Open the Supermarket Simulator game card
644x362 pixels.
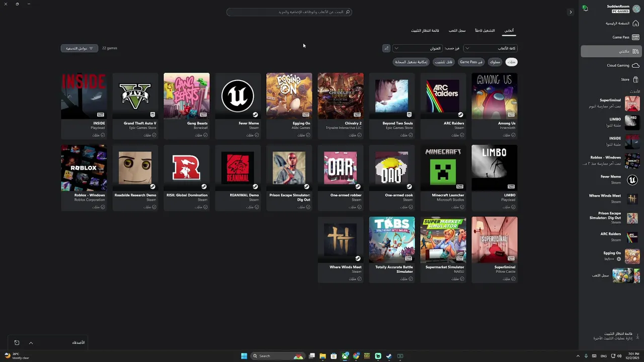click(x=443, y=249)
